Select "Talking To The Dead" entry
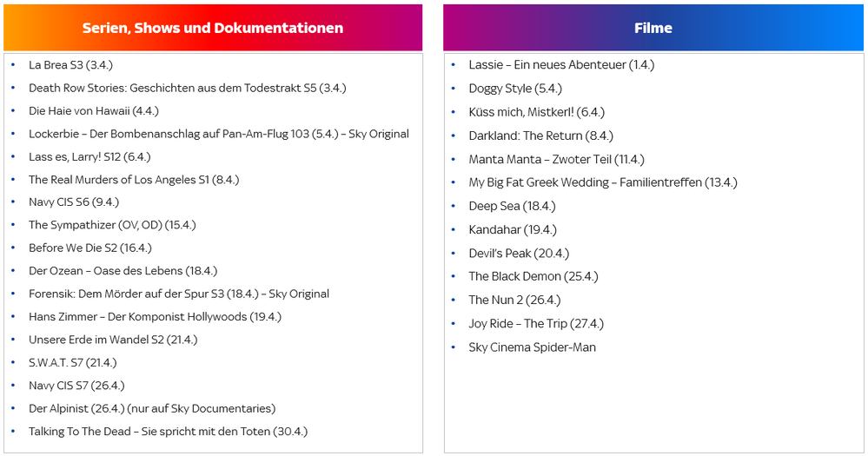 click(168, 432)
